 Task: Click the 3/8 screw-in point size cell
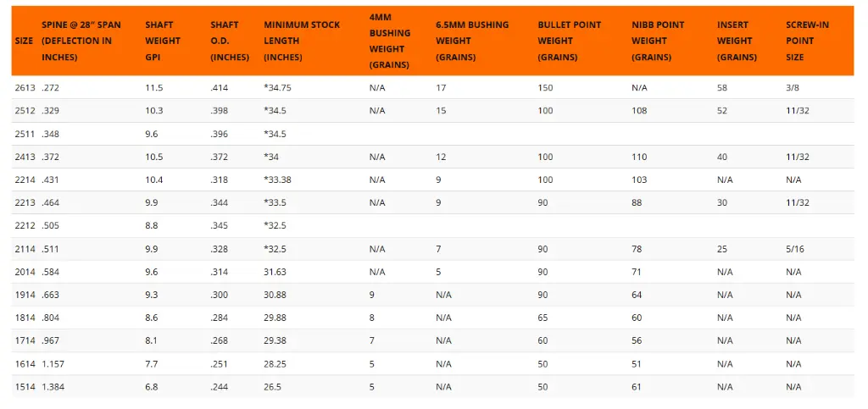[x=794, y=87]
